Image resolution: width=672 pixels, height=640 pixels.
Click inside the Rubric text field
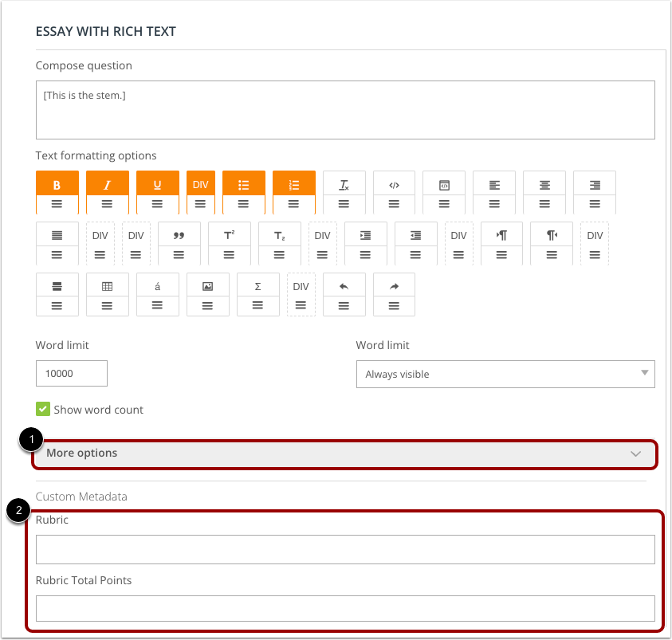point(344,549)
